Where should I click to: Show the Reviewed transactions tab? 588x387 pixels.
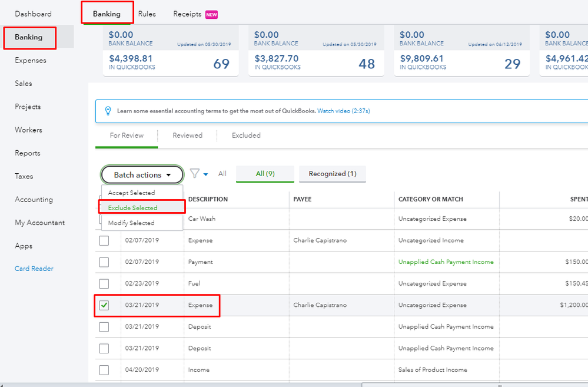(187, 135)
